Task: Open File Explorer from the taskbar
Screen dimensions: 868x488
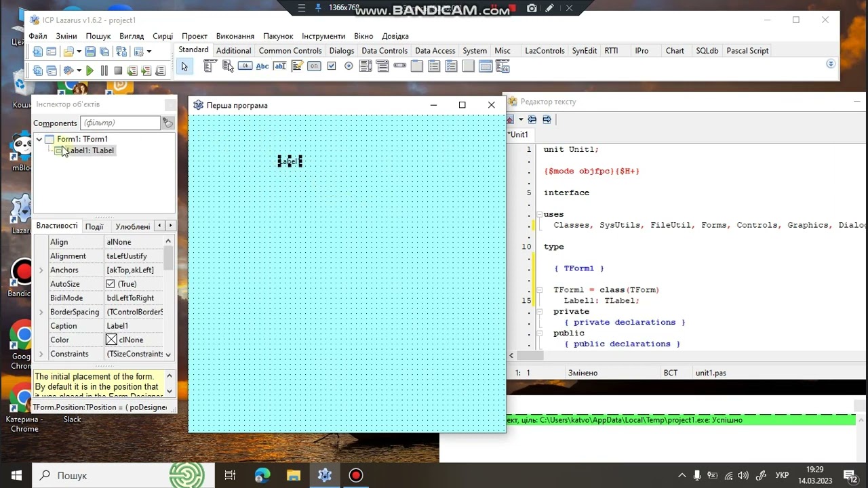Action: (x=293, y=475)
